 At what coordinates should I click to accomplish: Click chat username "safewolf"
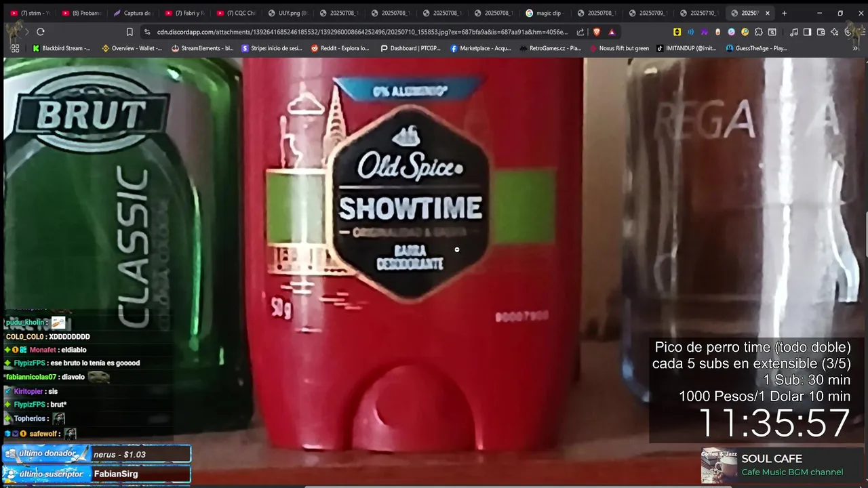(x=43, y=434)
